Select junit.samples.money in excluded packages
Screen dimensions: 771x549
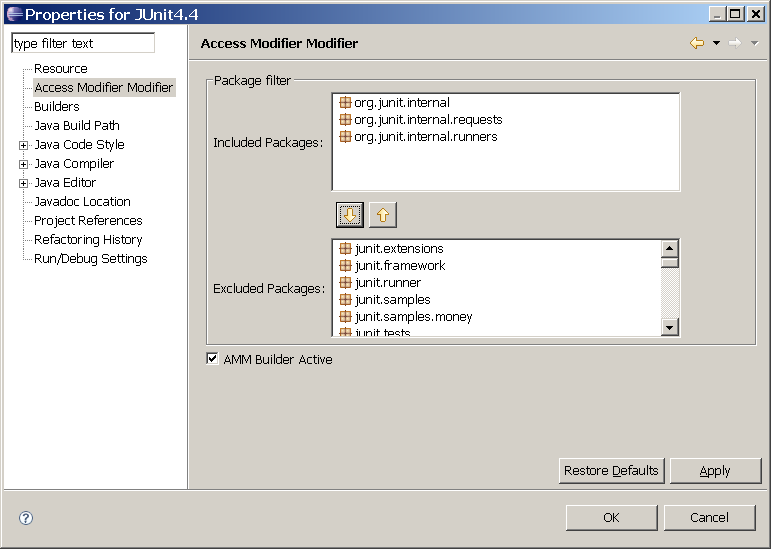pos(413,317)
